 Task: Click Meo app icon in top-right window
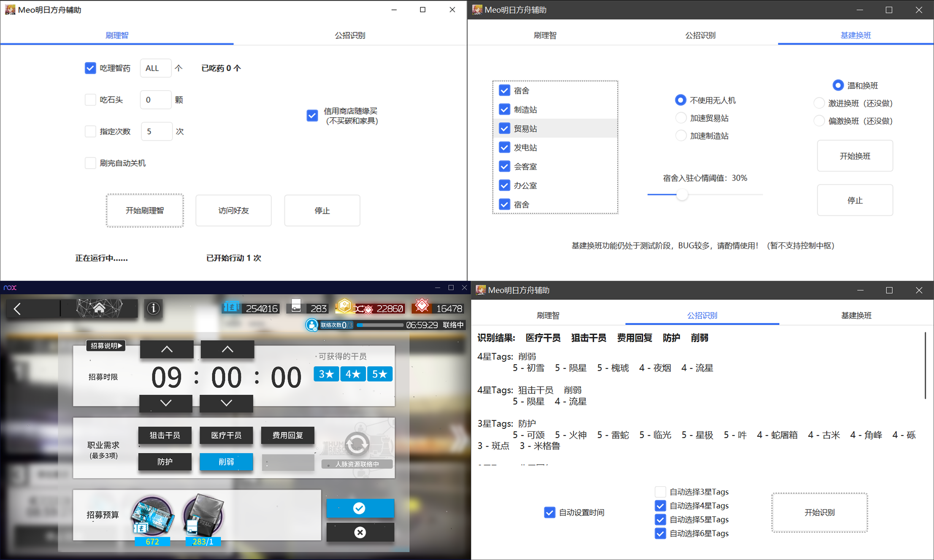coord(477,9)
